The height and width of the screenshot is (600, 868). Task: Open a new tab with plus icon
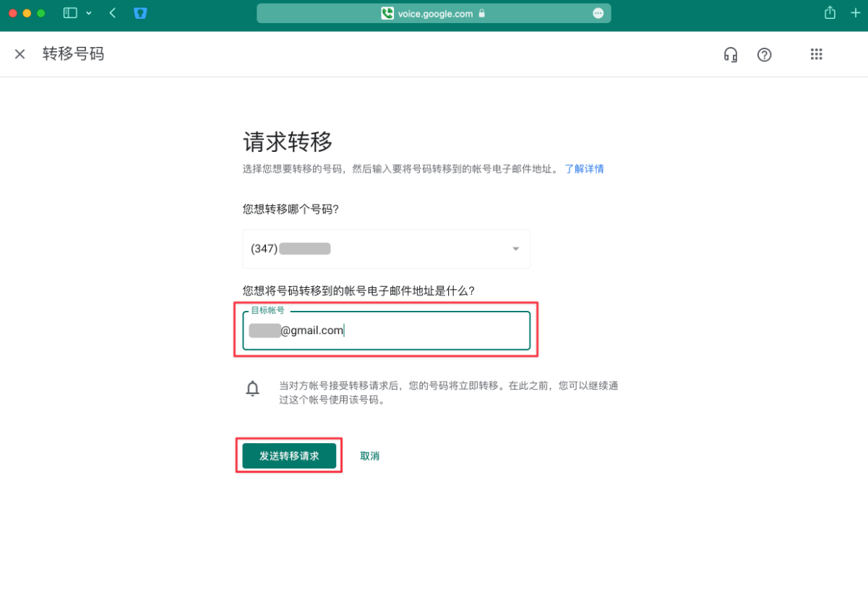(x=856, y=13)
